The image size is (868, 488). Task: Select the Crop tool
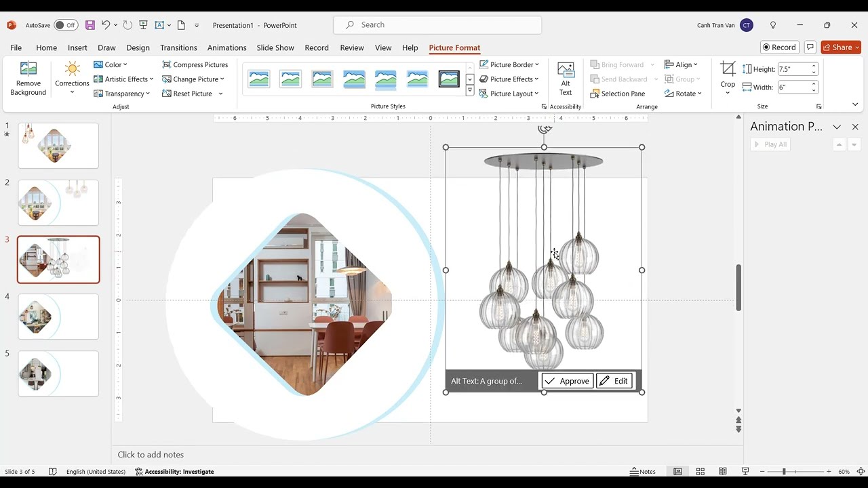[x=728, y=78]
